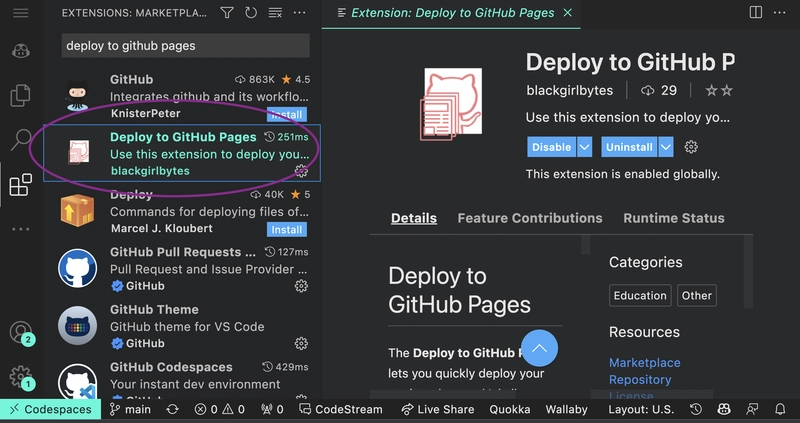The width and height of the screenshot is (800, 423).
Task: Open the Accounts icon with badge 2
Action: tap(21, 332)
